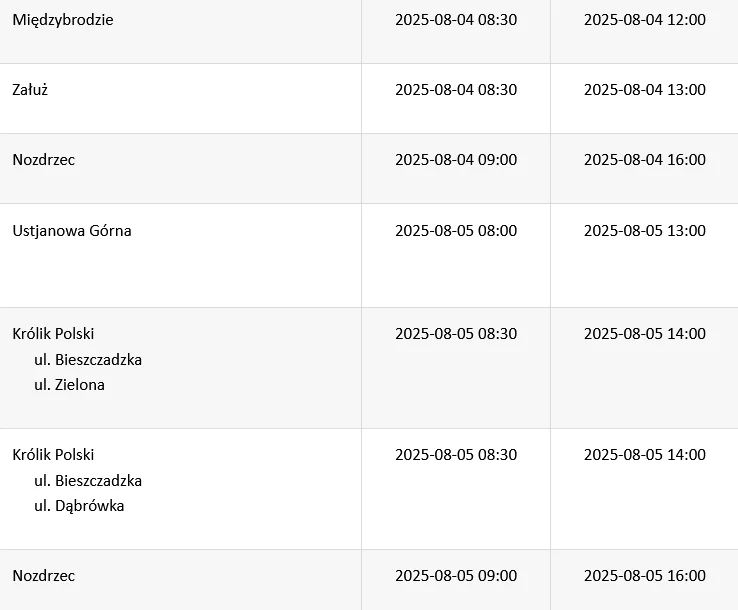Click end time 2025-08-05 13:00
The width and height of the screenshot is (738, 610).
pyautogui.click(x=645, y=231)
